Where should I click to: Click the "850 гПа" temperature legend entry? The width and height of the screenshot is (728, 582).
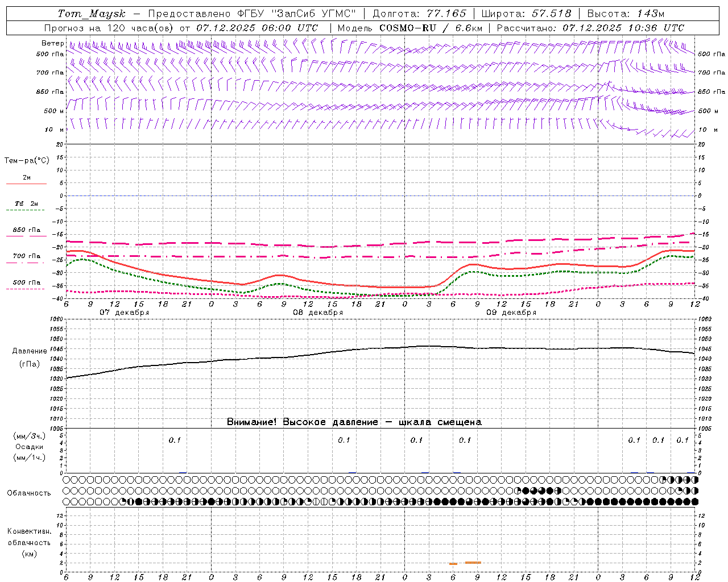[26, 230]
